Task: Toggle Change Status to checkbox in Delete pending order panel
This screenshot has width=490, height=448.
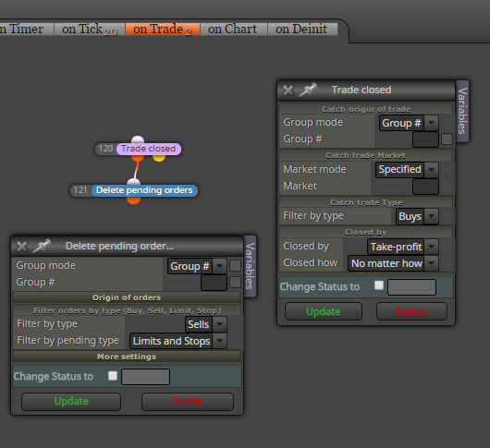Action: coord(113,376)
